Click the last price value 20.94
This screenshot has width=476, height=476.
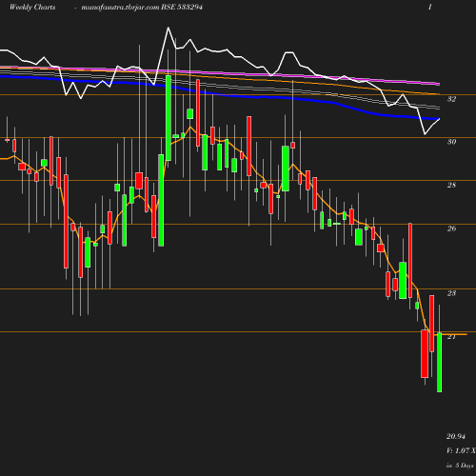pyautogui.click(x=456, y=437)
